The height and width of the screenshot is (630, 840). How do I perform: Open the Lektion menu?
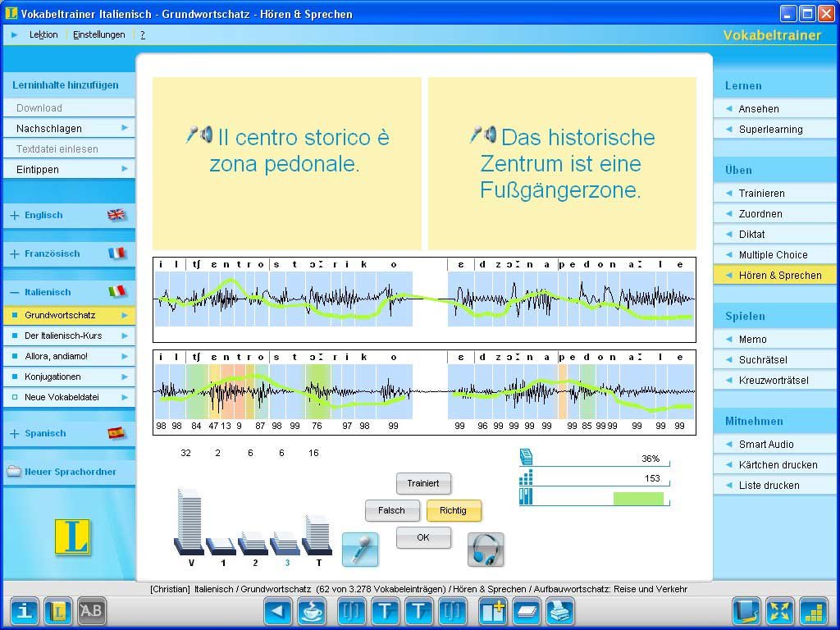(x=43, y=34)
